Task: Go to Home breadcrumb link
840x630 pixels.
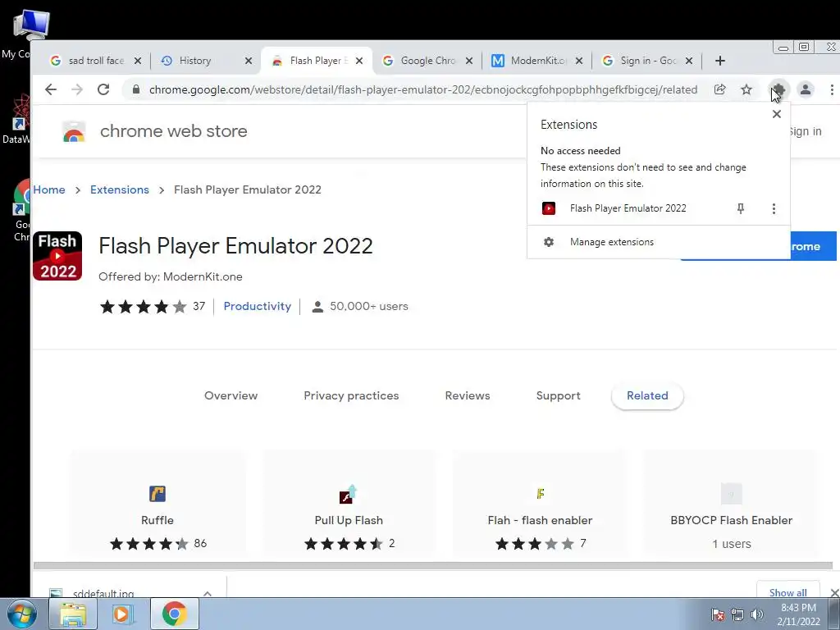Action: 49,189
